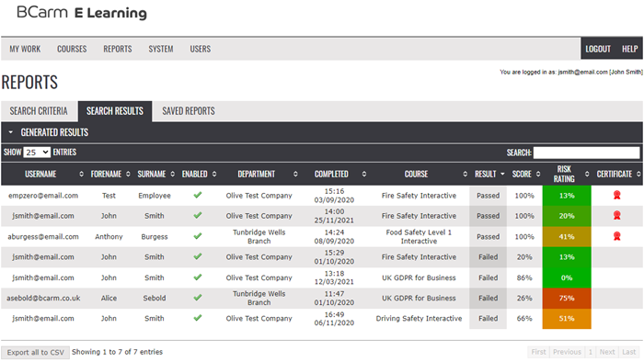The height and width of the screenshot is (362, 644).
Task: Open certificate for empzero@email.com Fire Safety
Action: click(616, 195)
